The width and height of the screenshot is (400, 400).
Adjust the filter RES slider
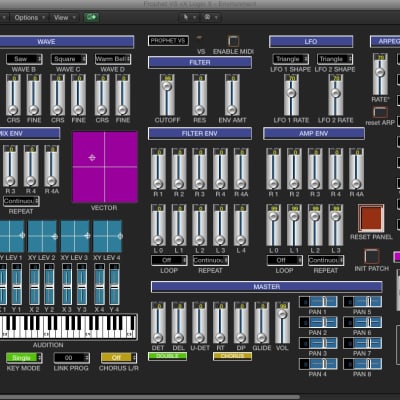[x=199, y=95]
